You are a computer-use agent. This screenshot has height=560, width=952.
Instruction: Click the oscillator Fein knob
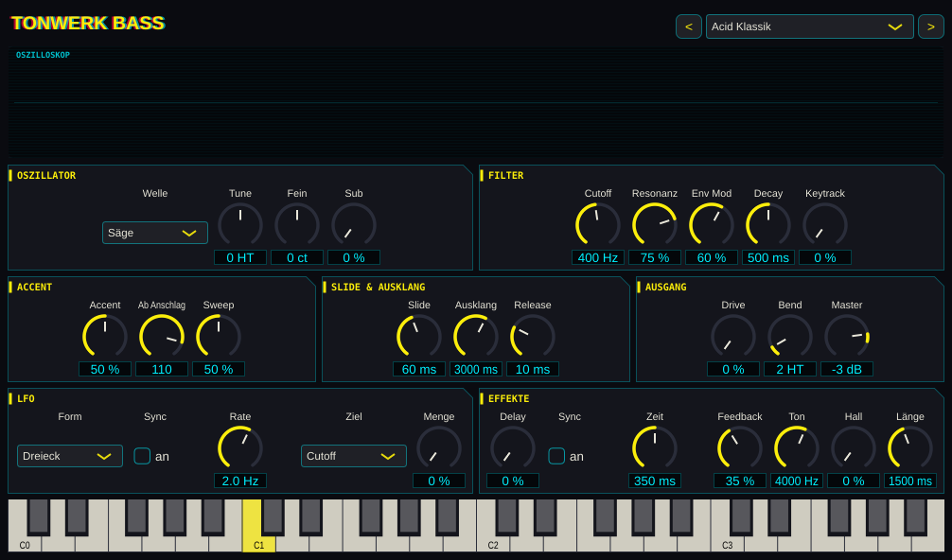297,225
